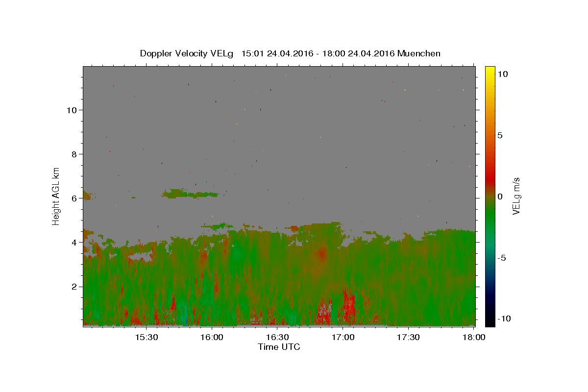
Task: Click the colorbar label 0
Action: (x=500, y=196)
